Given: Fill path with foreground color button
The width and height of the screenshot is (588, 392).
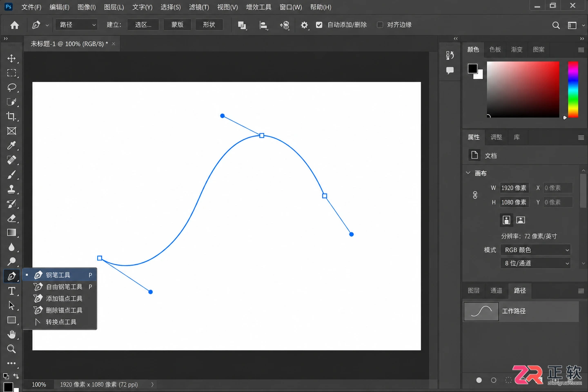Looking at the screenshot, I should tap(479, 380).
